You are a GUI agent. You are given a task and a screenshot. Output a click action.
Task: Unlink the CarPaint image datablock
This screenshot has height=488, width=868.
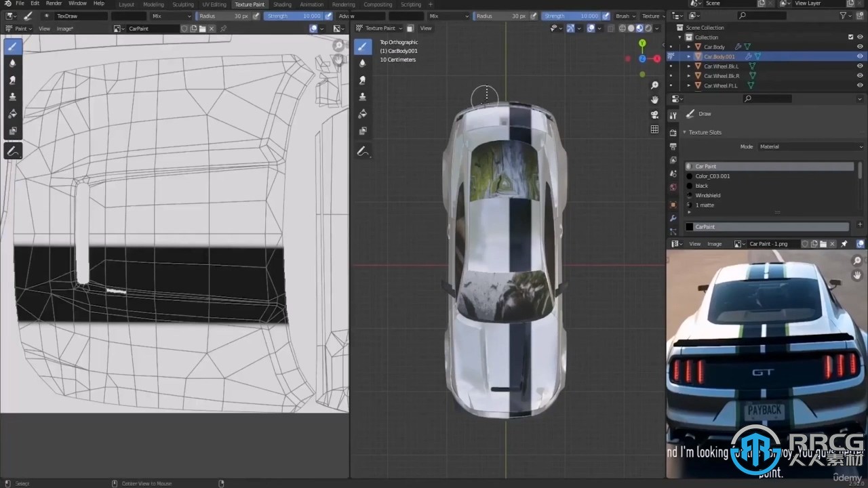click(212, 28)
